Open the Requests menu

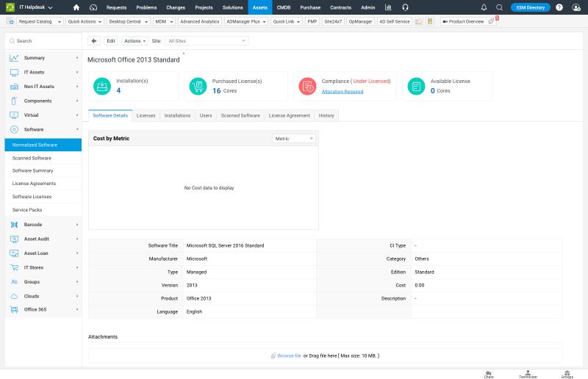[x=116, y=7]
